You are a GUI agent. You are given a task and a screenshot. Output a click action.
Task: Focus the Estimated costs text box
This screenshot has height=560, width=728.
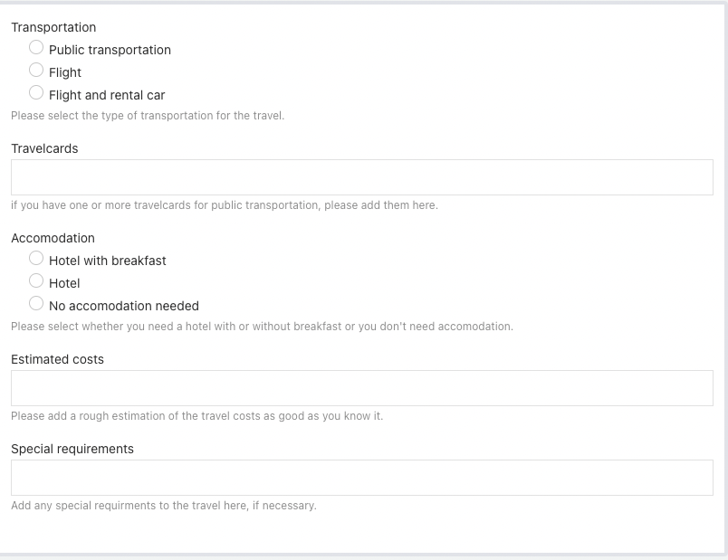coord(360,387)
